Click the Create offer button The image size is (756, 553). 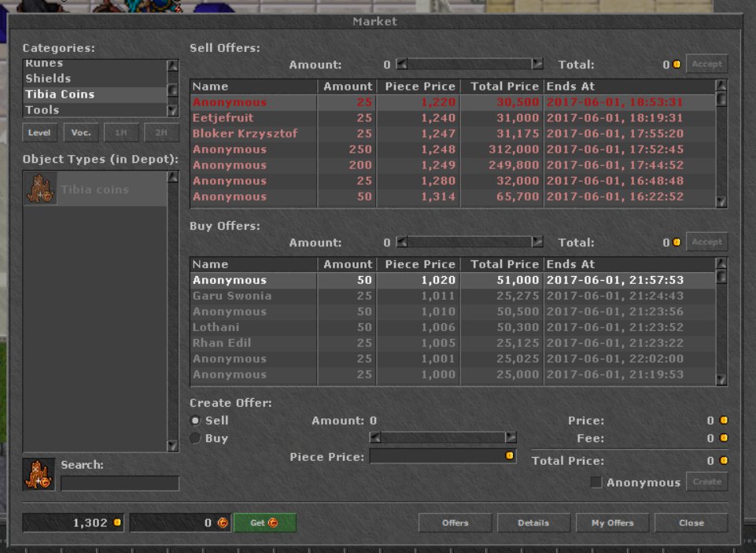706,481
